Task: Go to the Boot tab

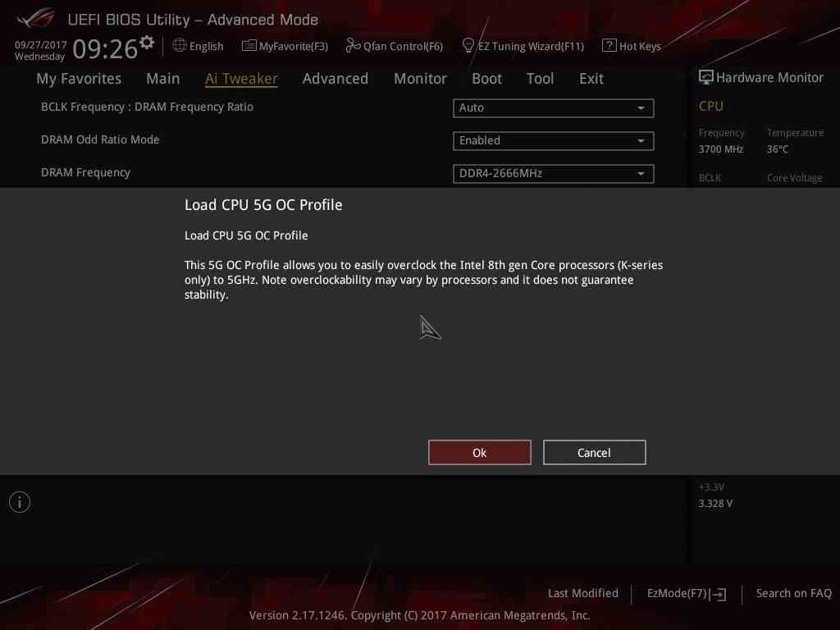Action: (x=486, y=79)
